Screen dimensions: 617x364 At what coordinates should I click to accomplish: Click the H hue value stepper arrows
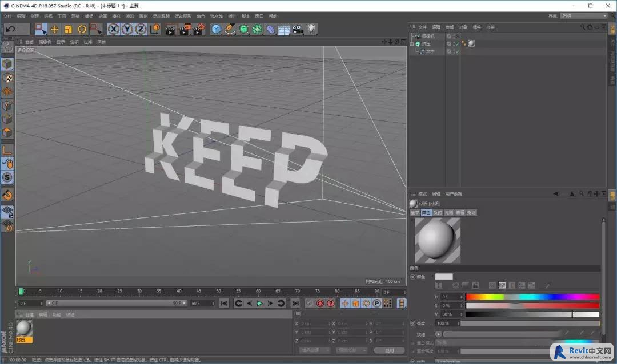pos(462,297)
